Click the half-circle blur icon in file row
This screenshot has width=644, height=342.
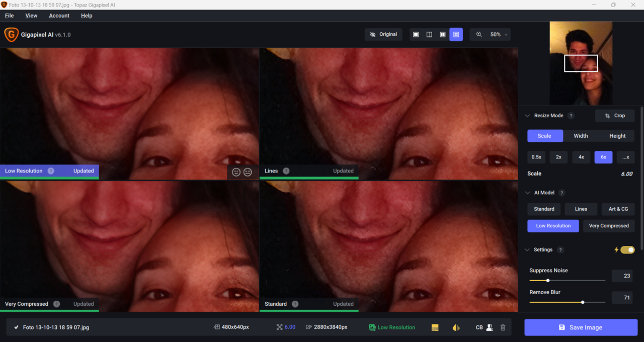[x=456, y=327]
